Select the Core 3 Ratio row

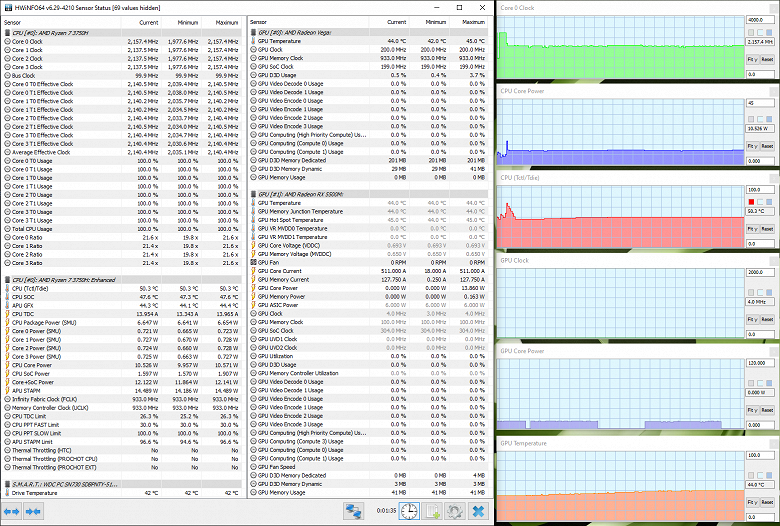[x=122, y=263]
